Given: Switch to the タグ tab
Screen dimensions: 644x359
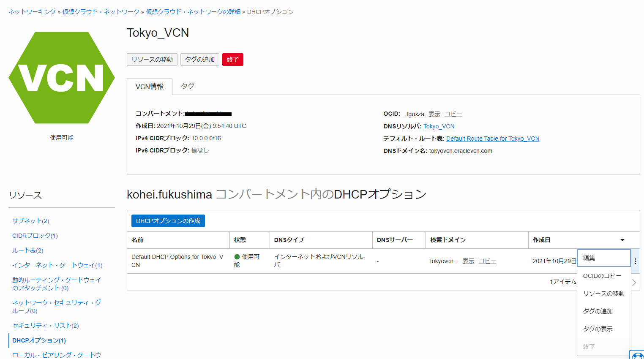Looking at the screenshot, I should (188, 86).
